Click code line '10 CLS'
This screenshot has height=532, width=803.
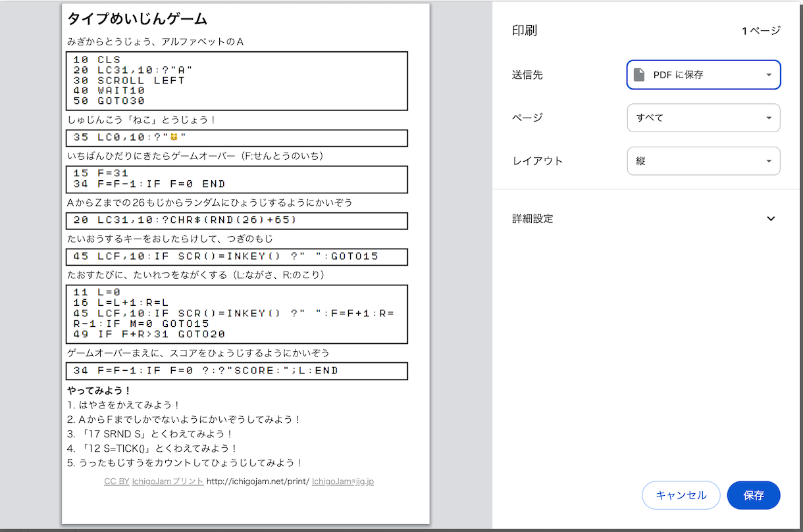coord(97,60)
